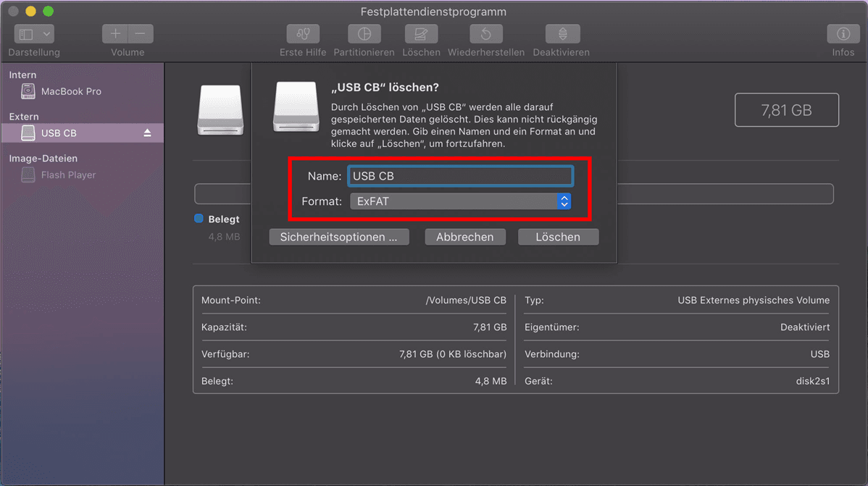Image resolution: width=868 pixels, height=486 pixels.
Task: Select USB CB in the sidebar
Action: [82, 133]
